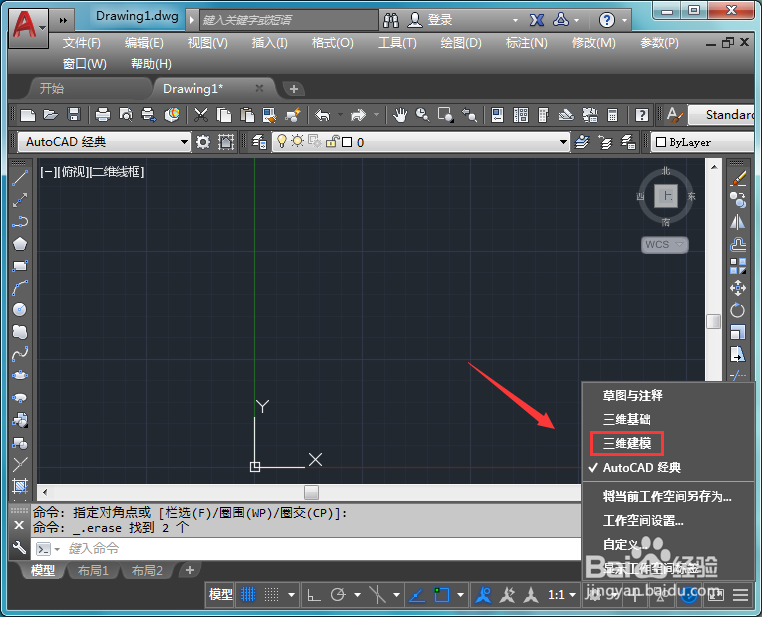Click the horizontal scrollbar thumb
The image size is (762, 617).
311,492
